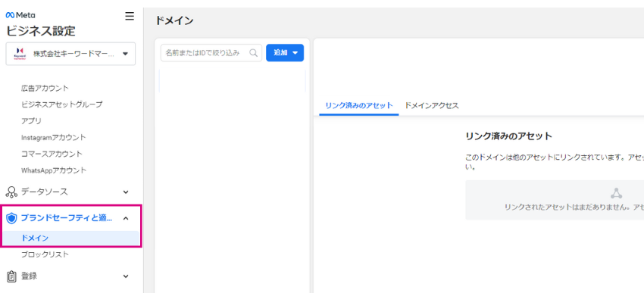Select ドメイン in sidebar

pos(70,238)
